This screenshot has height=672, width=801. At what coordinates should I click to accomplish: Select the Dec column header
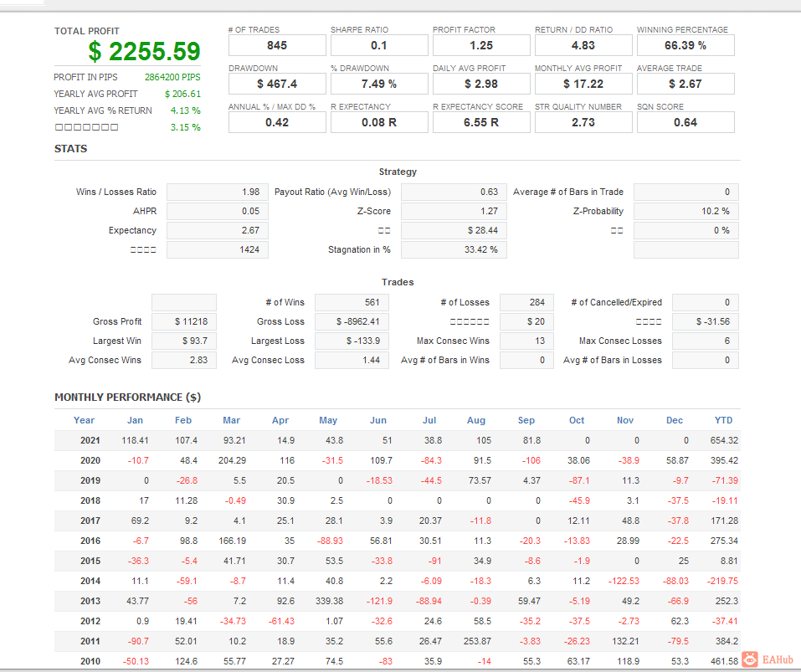click(675, 420)
